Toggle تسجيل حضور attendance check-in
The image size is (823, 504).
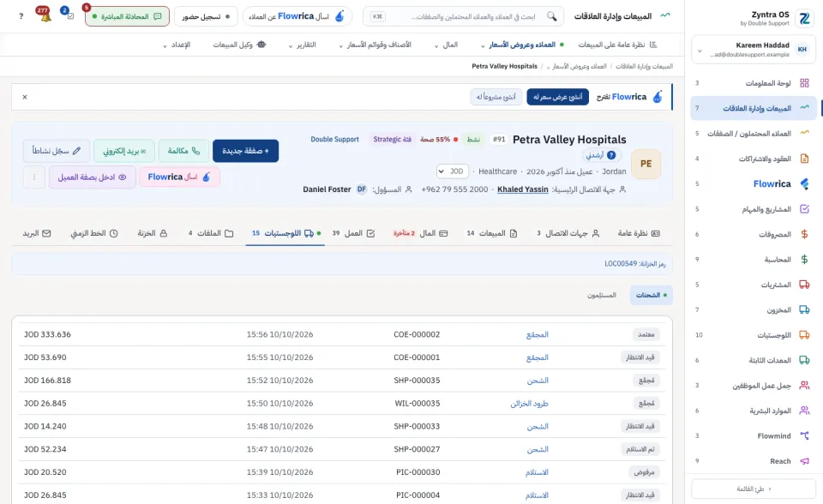click(206, 17)
